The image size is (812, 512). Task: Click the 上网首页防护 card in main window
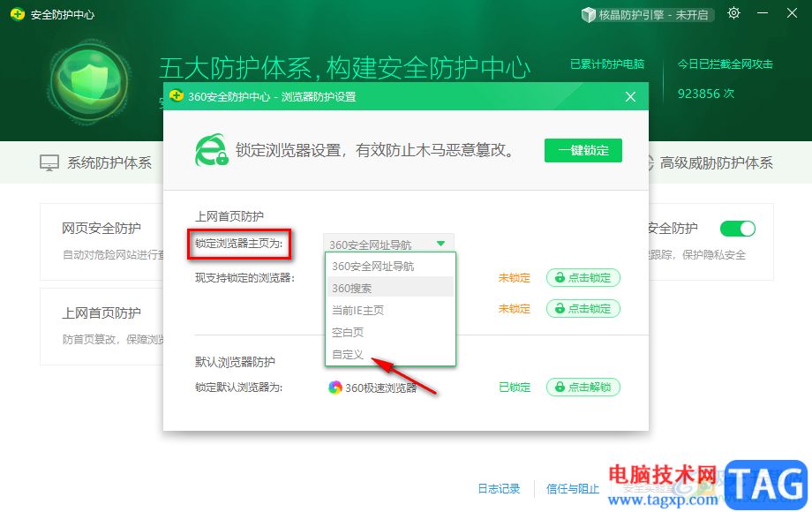(x=102, y=326)
